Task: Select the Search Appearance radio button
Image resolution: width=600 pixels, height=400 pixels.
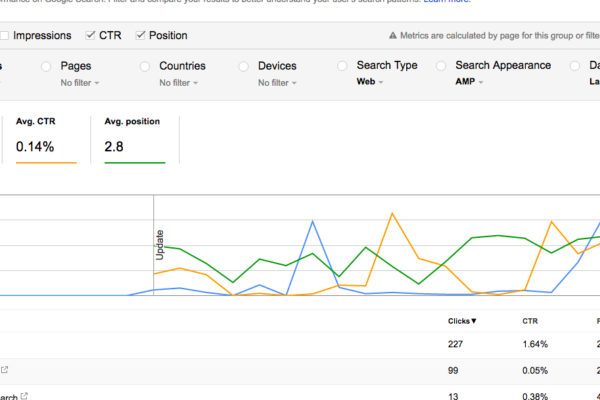Action: coord(441,66)
